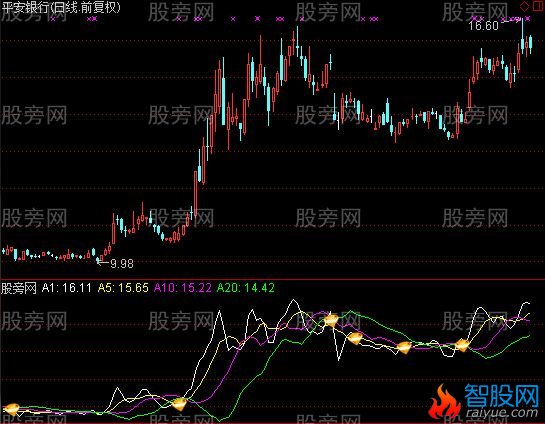Select the 16.60 high price label
Screen dimensions: 545x424
[483, 26]
